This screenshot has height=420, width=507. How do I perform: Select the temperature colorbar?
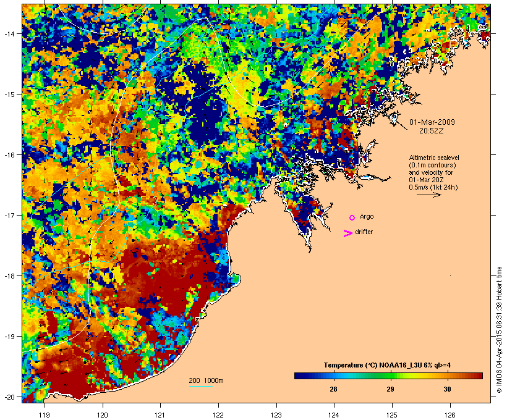point(388,376)
